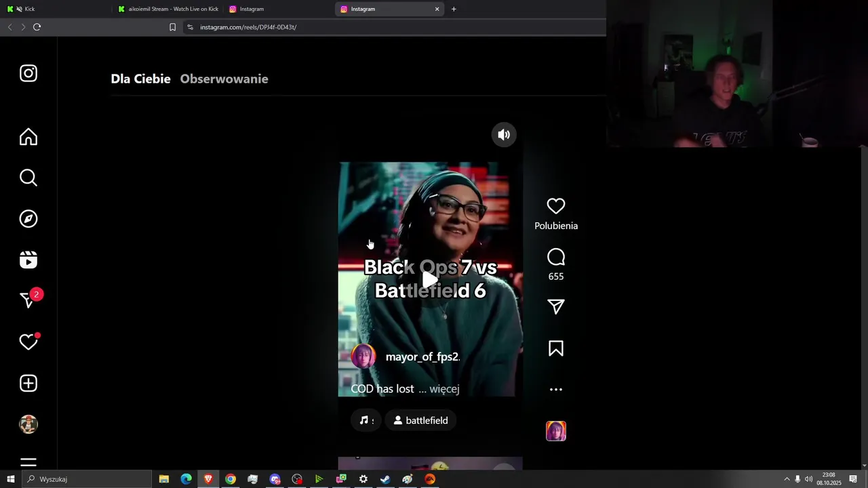Switch to Brave browser in taskbar
This screenshot has height=488, width=868.
pos(208,479)
